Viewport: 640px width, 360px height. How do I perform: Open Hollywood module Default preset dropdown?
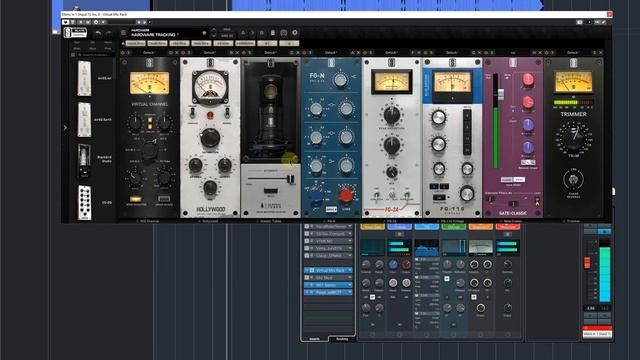tap(210, 53)
